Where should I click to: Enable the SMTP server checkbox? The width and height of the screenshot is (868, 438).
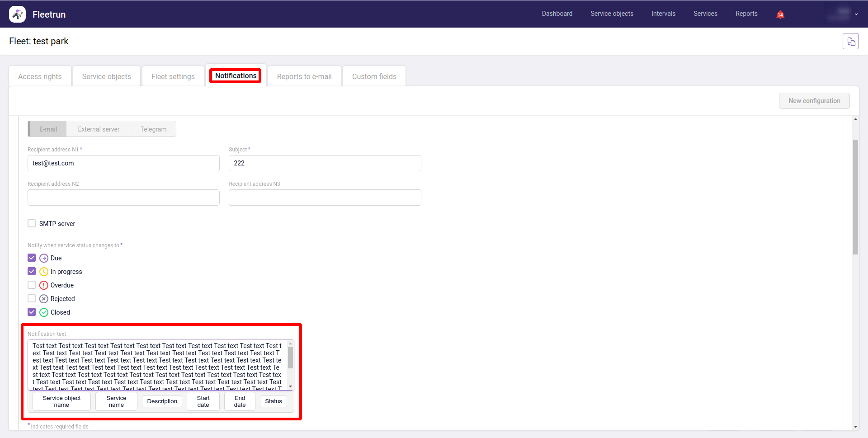(x=32, y=223)
